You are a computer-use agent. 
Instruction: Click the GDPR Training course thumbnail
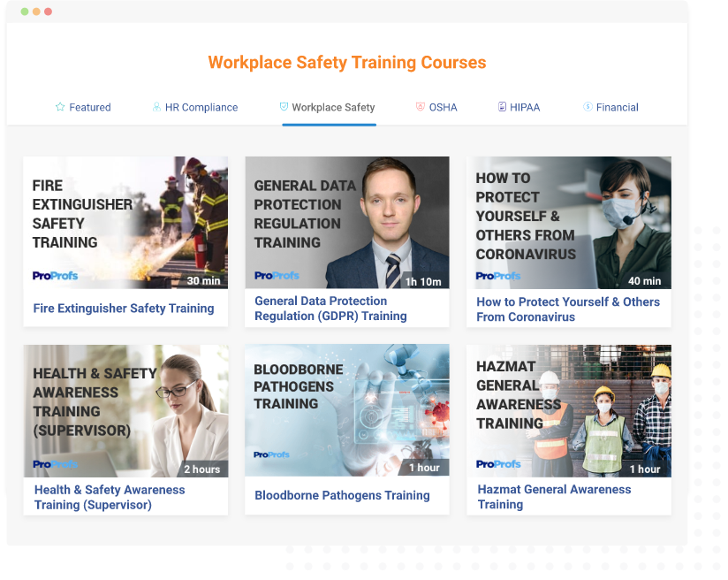click(346, 221)
